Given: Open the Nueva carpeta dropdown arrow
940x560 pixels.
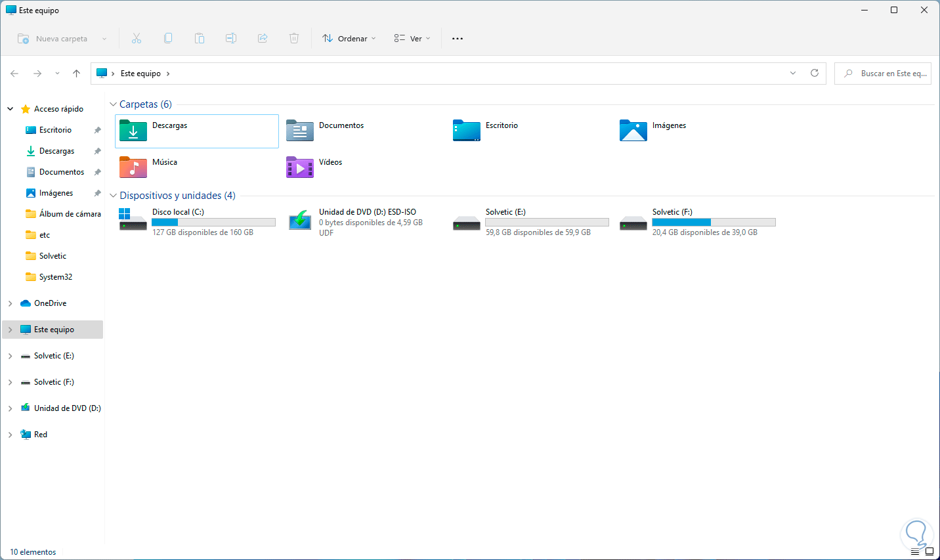Looking at the screenshot, I should (104, 39).
